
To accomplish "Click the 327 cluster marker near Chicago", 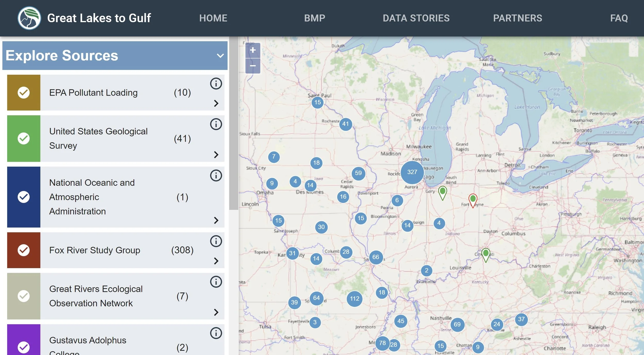I will [x=412, y=172].
